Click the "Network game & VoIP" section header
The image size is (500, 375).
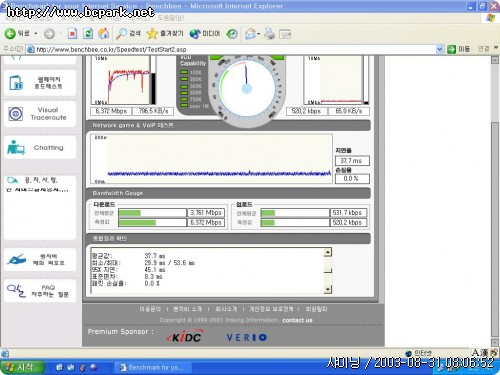pos(228,125)
